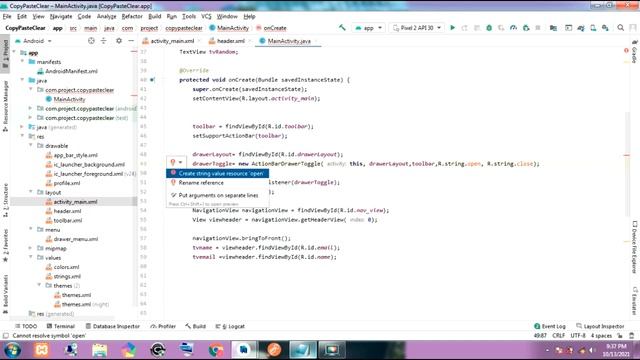Open Chrome from the taskbar
The image size is (640, 360).
point(216,350)
